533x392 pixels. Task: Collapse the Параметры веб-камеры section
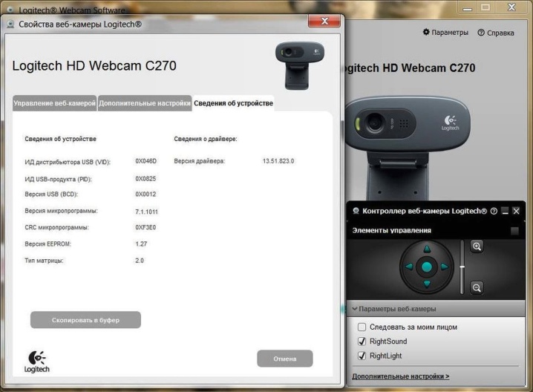(355, 309)
